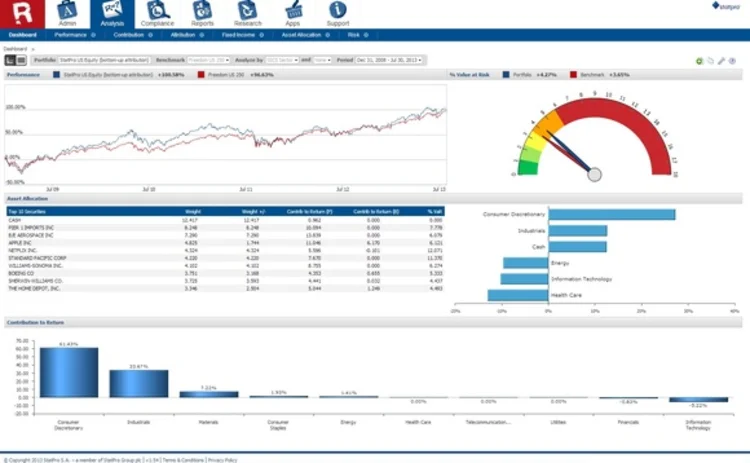Click the circle icon next to Risk tab

pyautogui.click(x=366, y=35)
